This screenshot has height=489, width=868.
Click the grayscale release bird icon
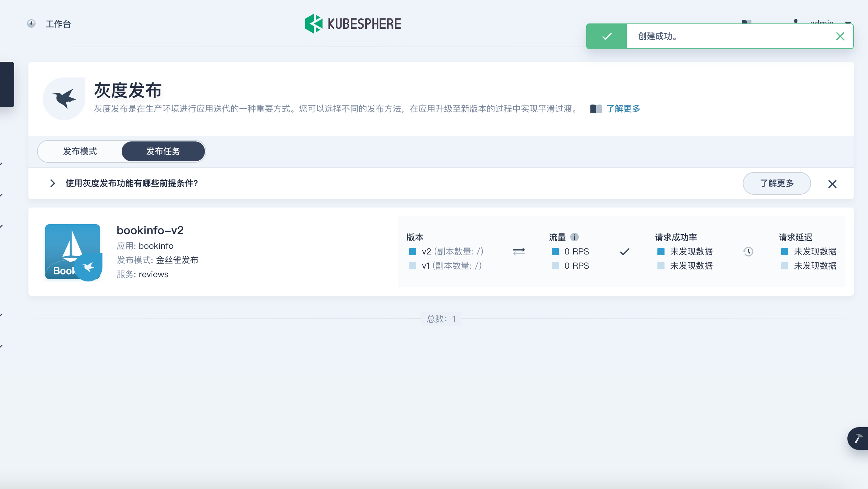(x=64, y=98)
